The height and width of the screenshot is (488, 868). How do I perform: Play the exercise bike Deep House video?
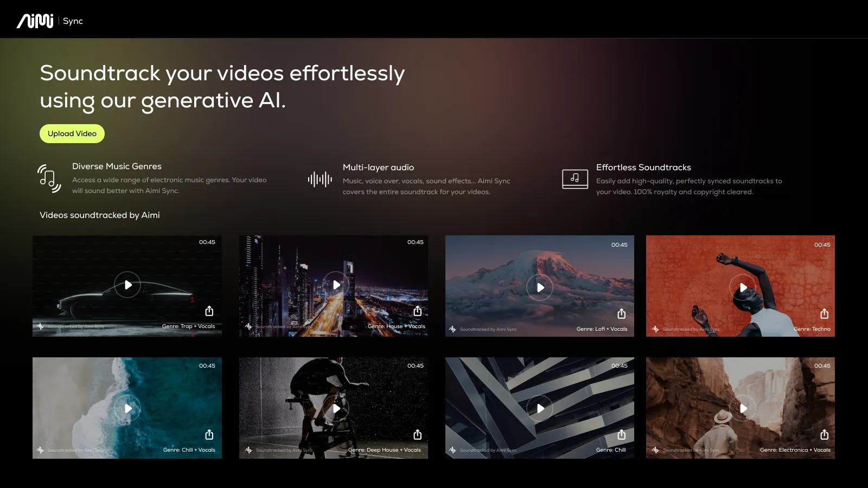coord(336,408)
